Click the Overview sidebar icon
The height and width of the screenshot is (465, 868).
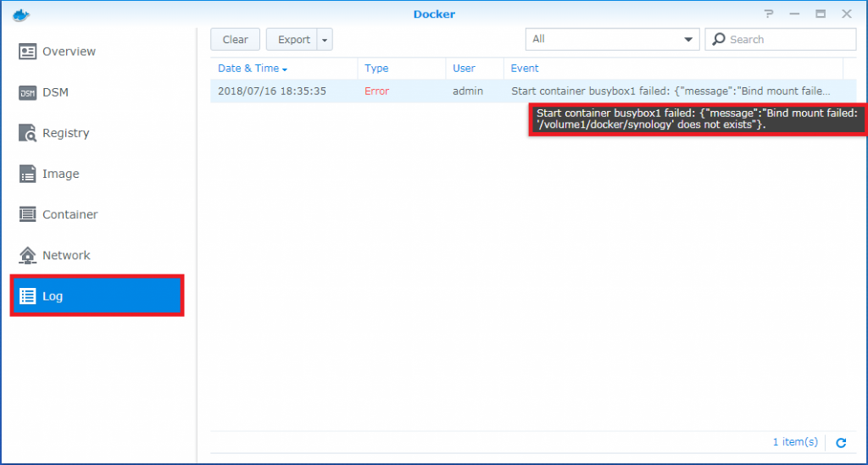(x=27, y=52)
